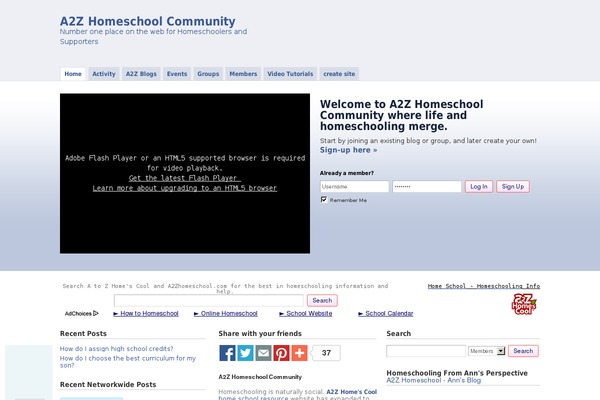The width and height of the screenshot is (600, 400).
Task: Open the Members search scope dropdown
Action: click(487, 351)
